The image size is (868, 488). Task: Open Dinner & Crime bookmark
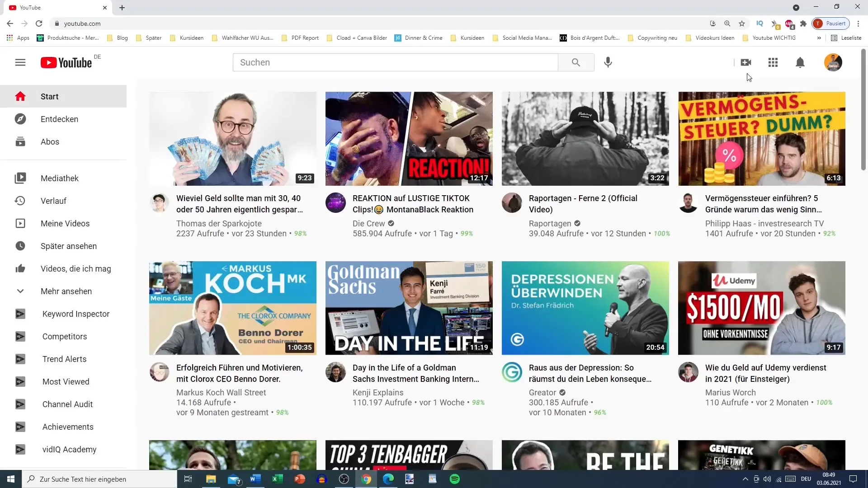(419, 38)
